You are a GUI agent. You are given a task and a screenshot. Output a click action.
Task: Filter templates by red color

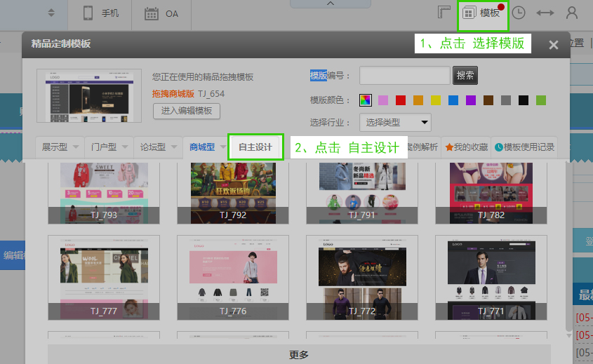[401, 100]
